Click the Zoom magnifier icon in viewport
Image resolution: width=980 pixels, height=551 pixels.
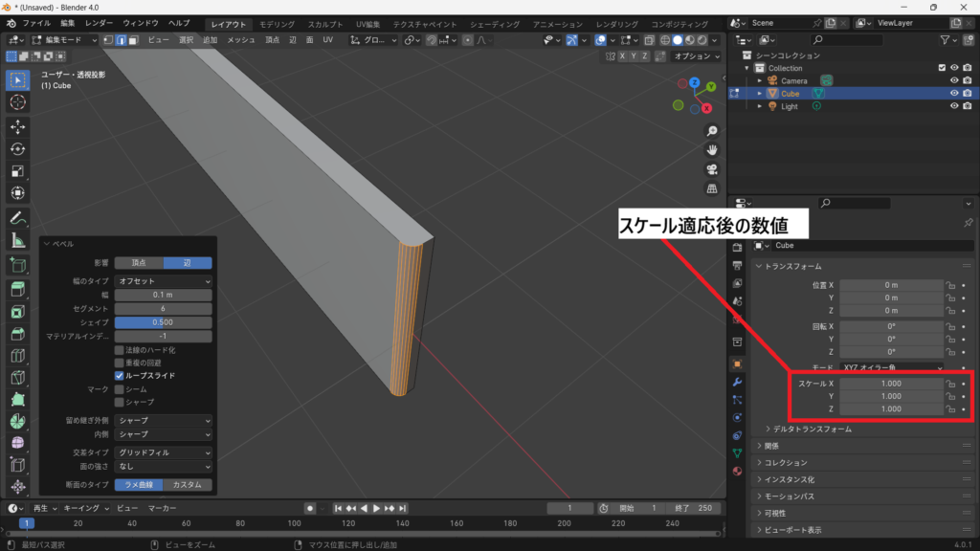(712, 131)
